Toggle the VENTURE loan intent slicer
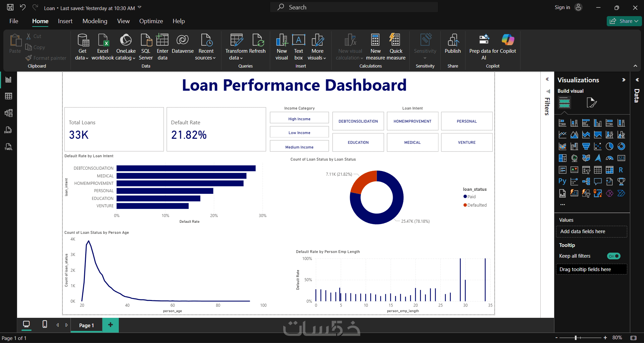Image resolution: width=644 pixels, height=343 pixels. point(467,142)
